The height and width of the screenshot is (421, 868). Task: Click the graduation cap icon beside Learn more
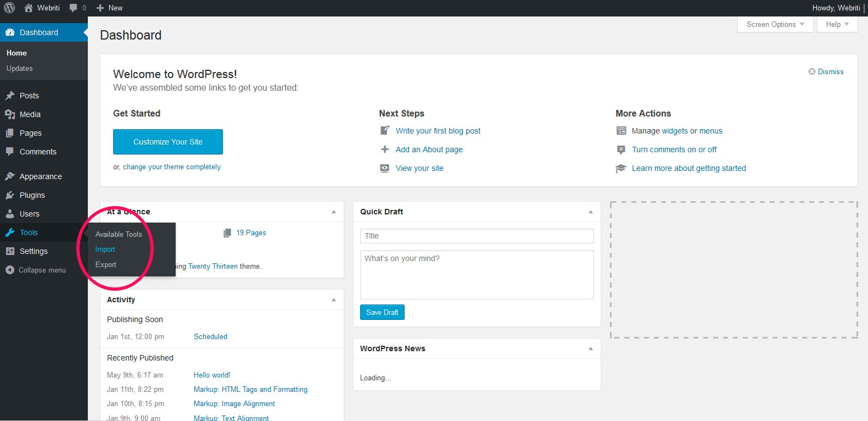tap(621, 168)
